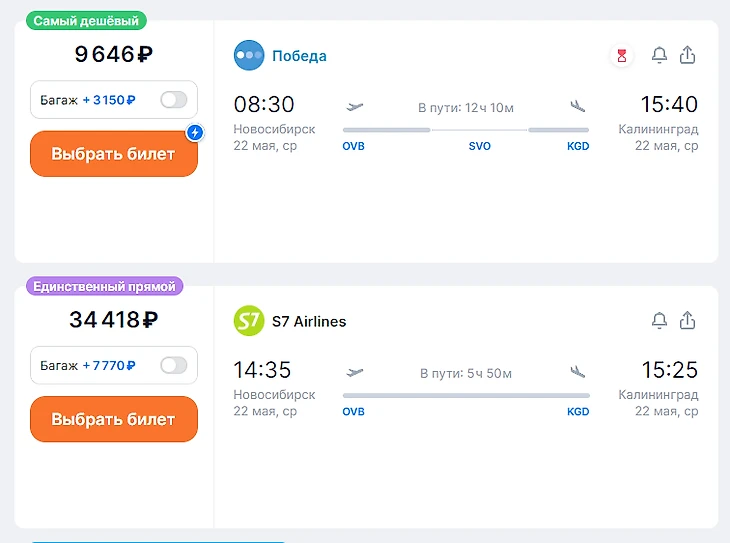Viewport: 730px width, 543px height.
Task: Click the bell alert icon on Pobeda ticket
Action: pos(659,56)
